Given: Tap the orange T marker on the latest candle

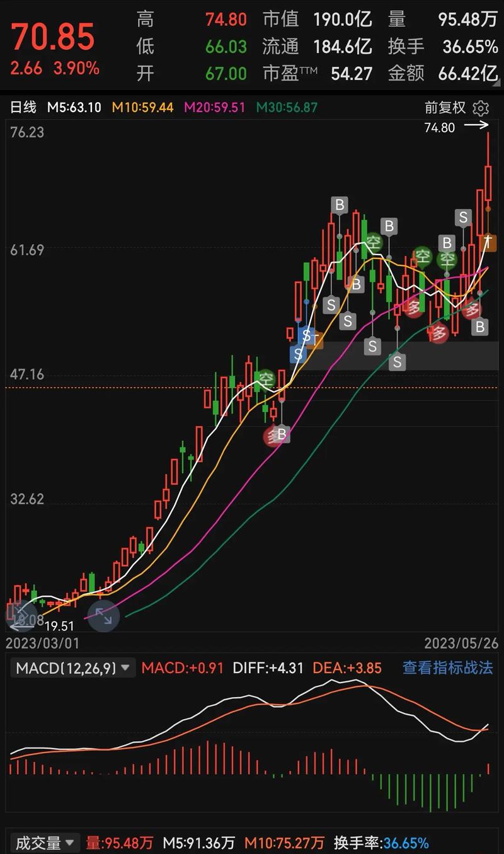Looking at the screenshot, I should [x=488, y=241].
